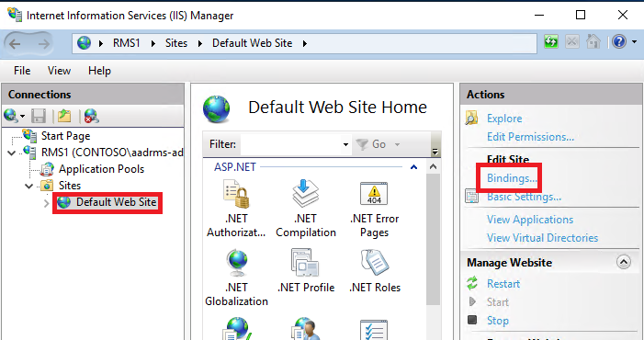Click Default Web Site in breadcrumb
644x340 pixels.
[252, 43]
